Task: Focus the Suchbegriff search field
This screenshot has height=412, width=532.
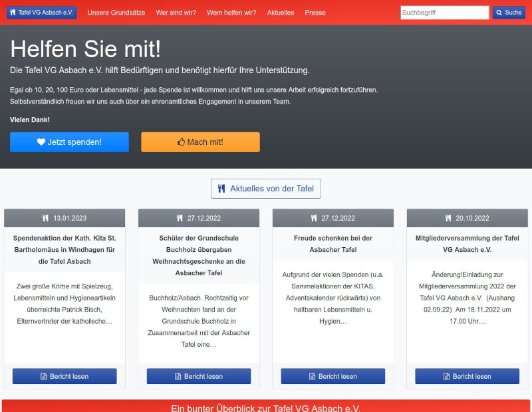Action: pyautogui.click(x=444, y=13)
